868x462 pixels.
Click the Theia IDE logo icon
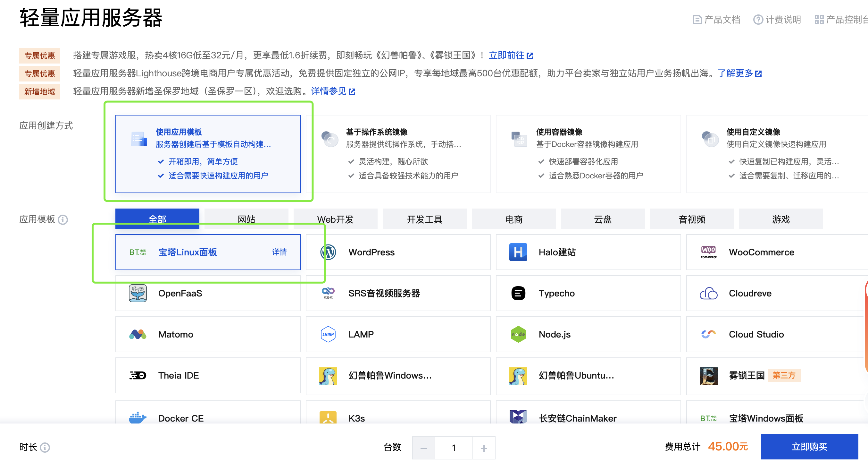(x=138, y=375)
